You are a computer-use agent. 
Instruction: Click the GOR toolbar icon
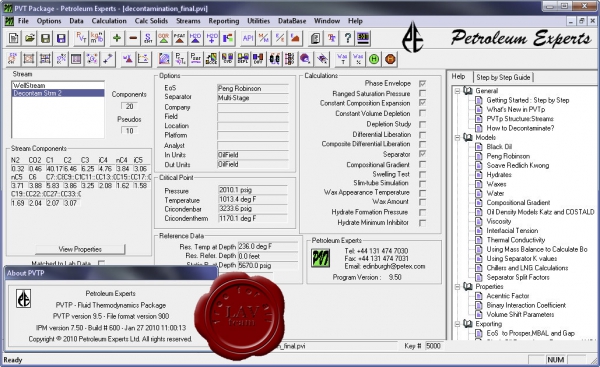coord(164,38)
